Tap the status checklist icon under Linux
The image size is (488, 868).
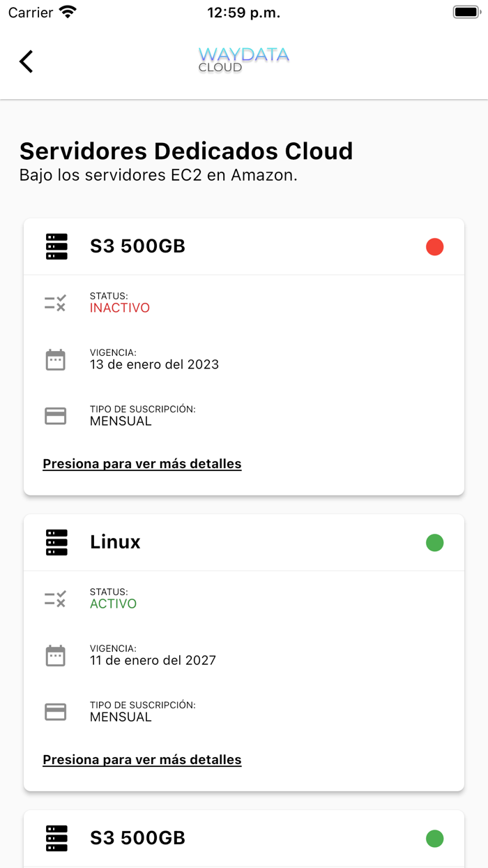click(x=56, y=598)
